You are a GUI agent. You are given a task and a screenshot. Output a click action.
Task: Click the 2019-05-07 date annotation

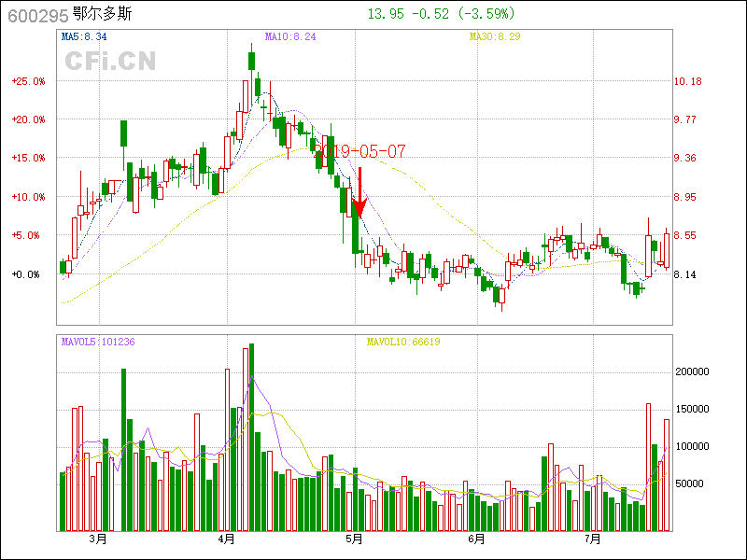pos(361,150)
